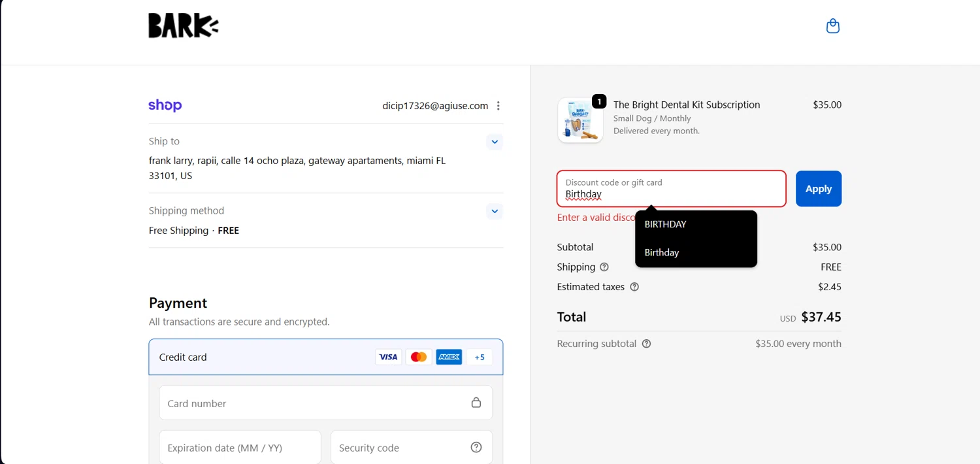Click the Bright Dental Kit product thumbnail

tap(580, 120)
